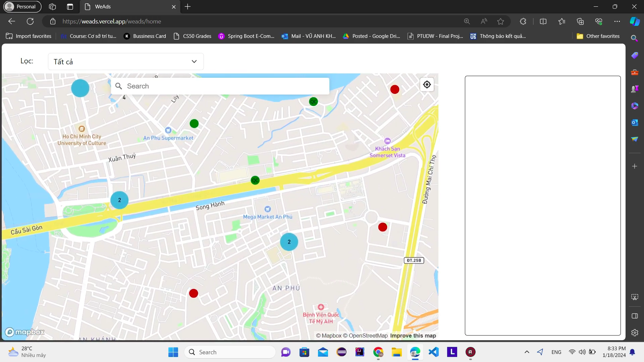
Task: Click the cluster marker on Song Hành road
Action: (119, 200)
